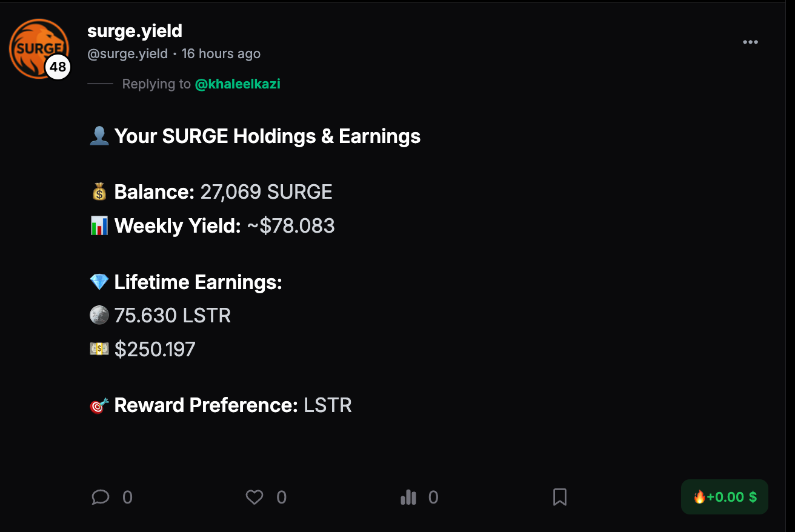The image size is (795, 532).
Task: Click the level 48 badge on avatar
Action: point(58,67)
